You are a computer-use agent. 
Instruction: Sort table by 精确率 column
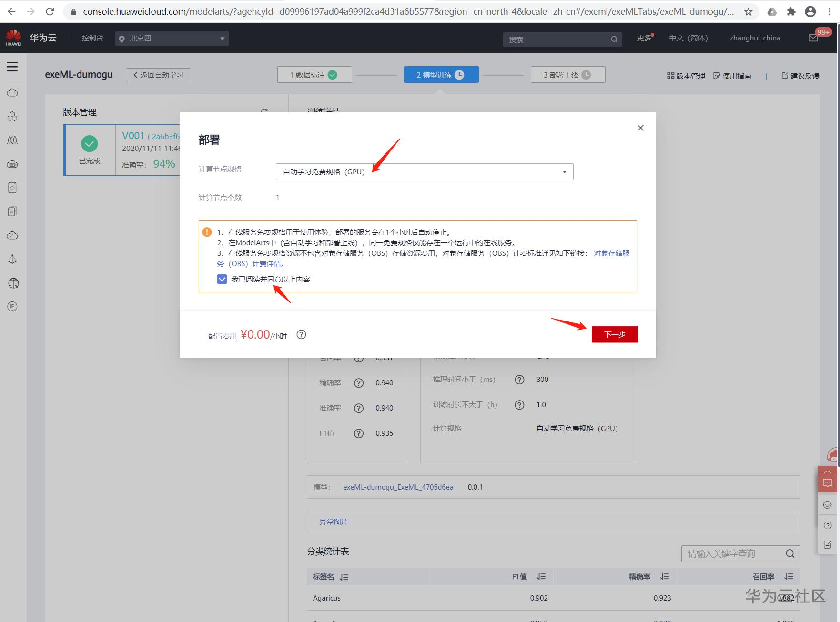(665, 577)
